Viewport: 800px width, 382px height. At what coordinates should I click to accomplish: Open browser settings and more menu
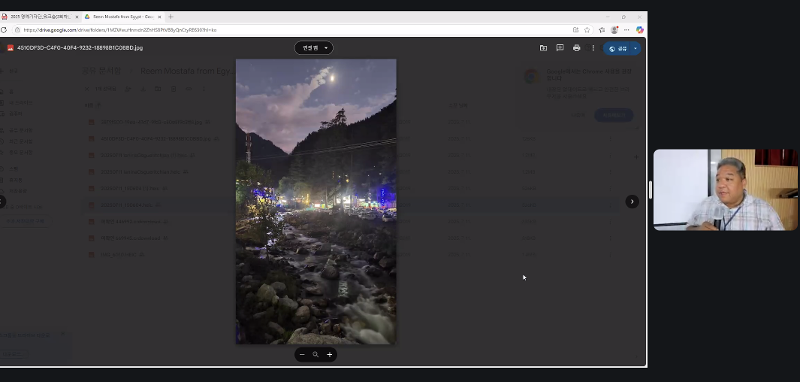(x=627, y=30)
